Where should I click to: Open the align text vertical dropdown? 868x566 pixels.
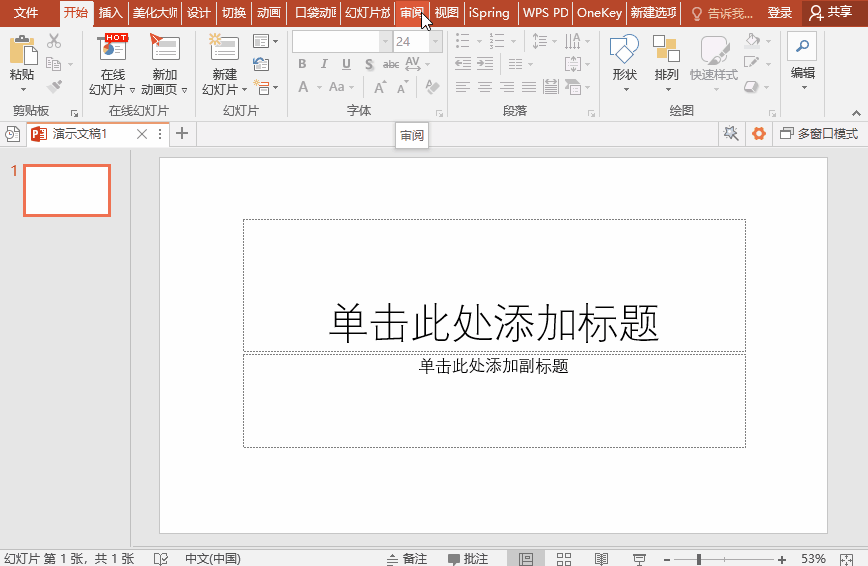click(577, 64)
